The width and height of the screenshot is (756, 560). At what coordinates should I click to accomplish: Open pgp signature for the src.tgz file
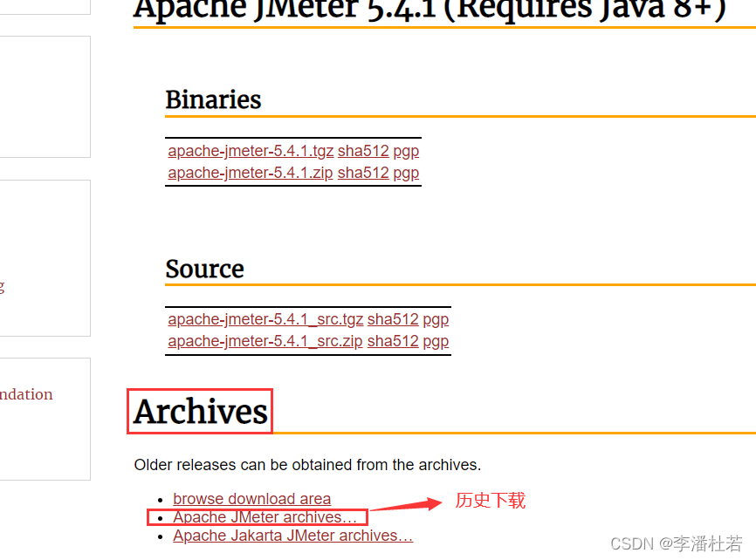tap(436, 319)
